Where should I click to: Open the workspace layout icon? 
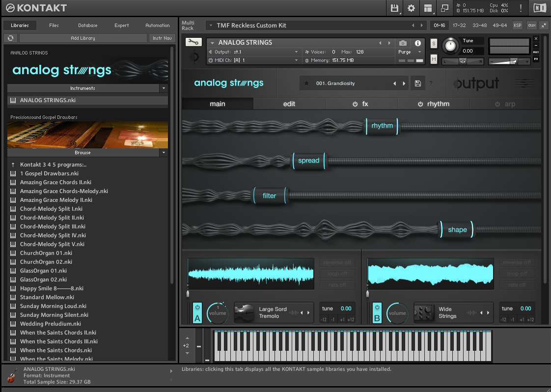click(428, 8)
